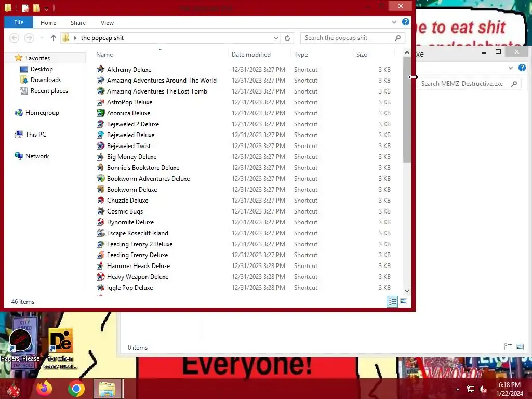Open the Alchemy Deluxe shortcut icon

point(100,70)
